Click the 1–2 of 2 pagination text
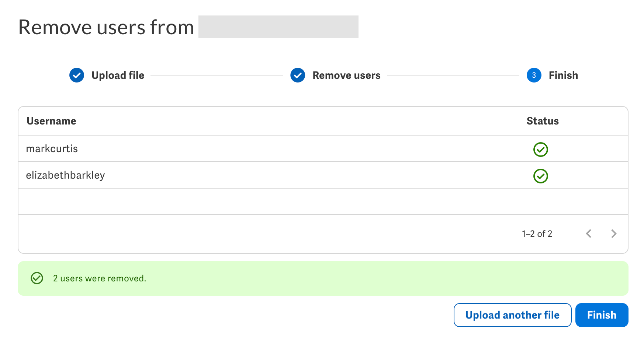Screen dimensions: 644x344 [537, 234]
